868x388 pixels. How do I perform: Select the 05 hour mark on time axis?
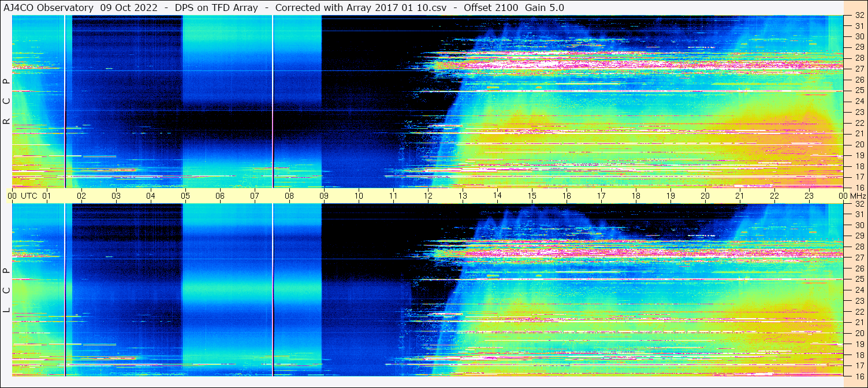(185, 196)
